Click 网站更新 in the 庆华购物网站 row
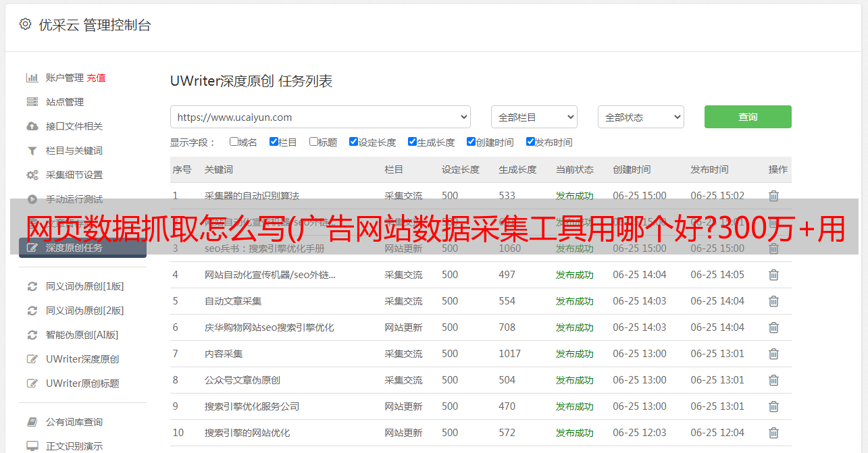Viewport: 868px width, 453px height. pyautogui.click(x=403, y=327)
